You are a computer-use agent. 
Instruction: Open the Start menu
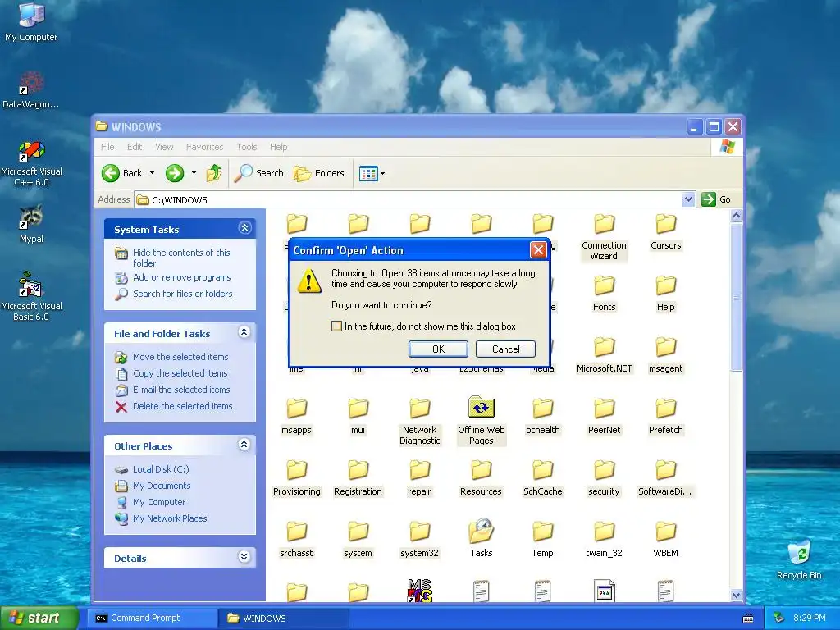39,618
